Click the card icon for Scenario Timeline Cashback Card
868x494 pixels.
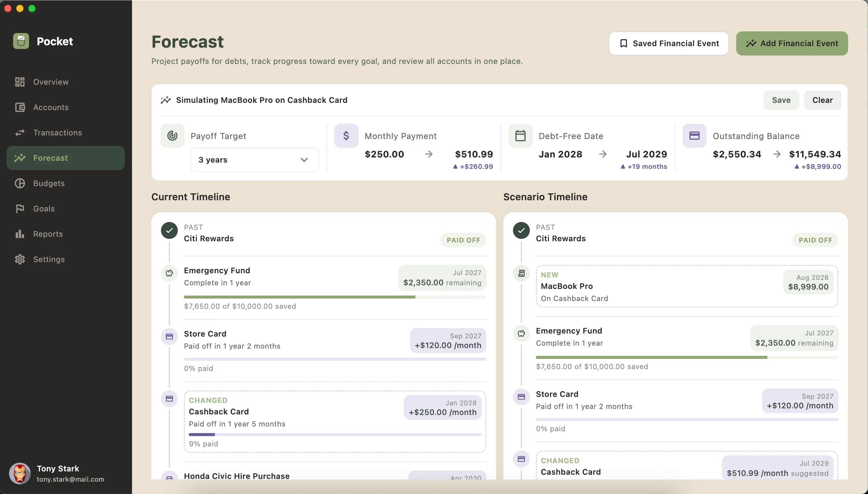coord(521,459)
